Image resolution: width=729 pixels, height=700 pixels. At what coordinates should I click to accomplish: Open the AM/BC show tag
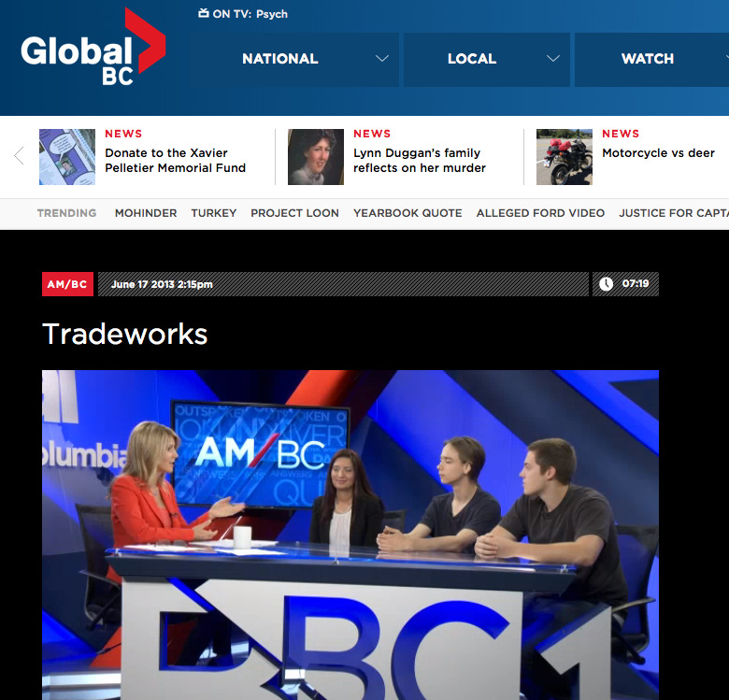(67, 284)
